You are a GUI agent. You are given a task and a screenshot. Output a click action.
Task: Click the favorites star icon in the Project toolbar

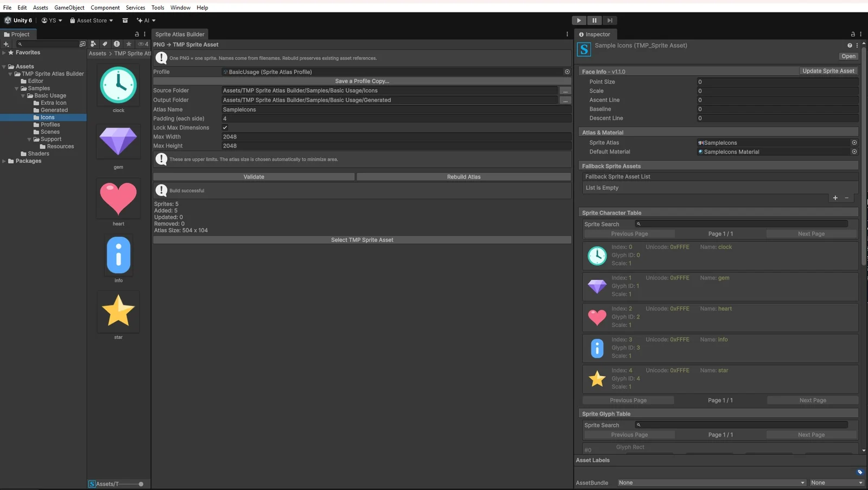[129, 44]
